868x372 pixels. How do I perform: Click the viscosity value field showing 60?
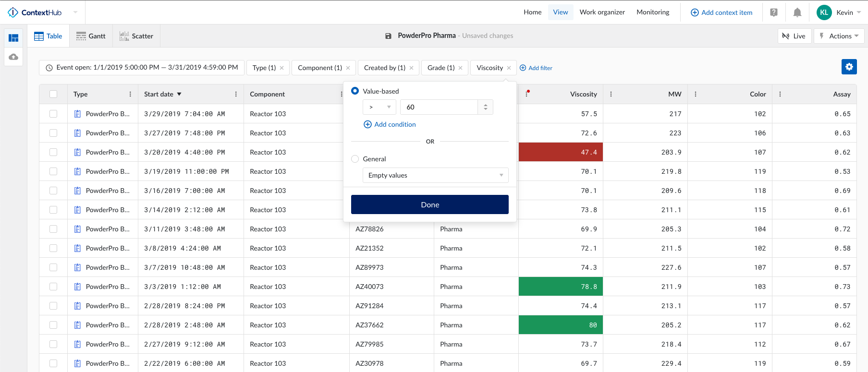point(439,107)
